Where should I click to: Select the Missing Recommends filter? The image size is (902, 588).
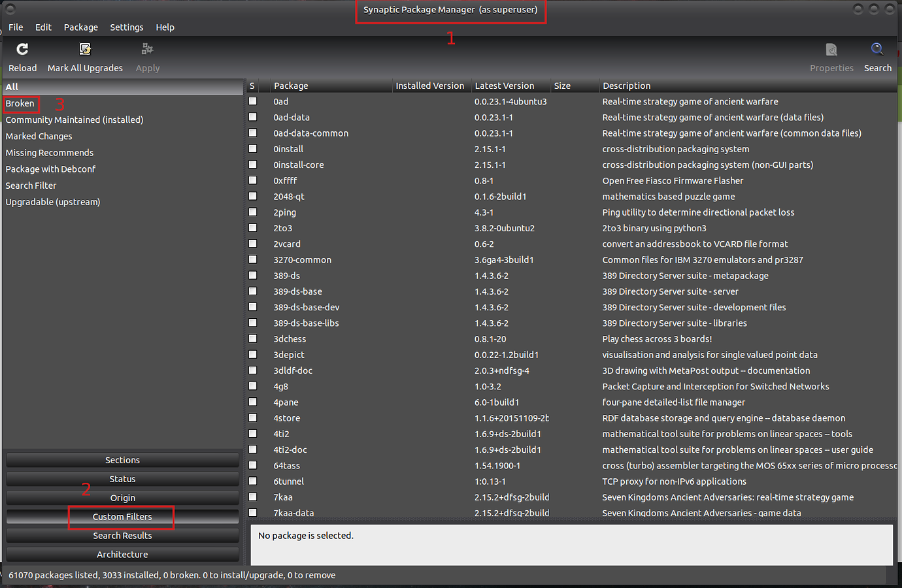coord(50,152)
